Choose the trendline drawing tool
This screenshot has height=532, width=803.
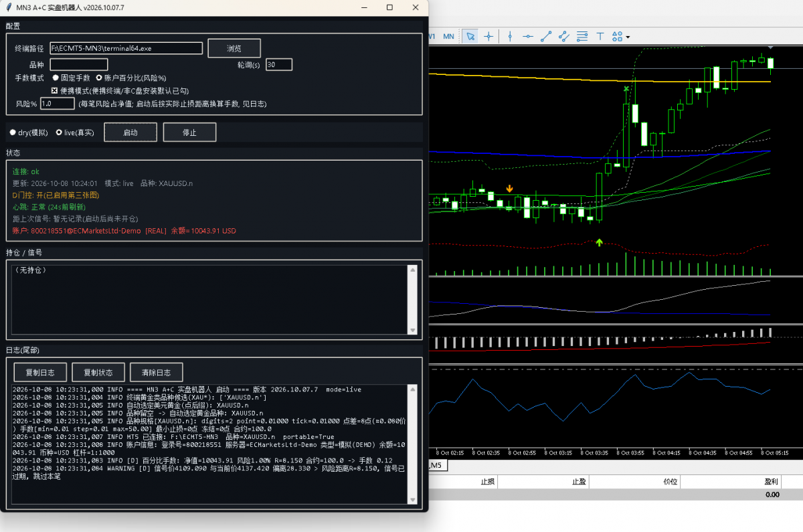tap(546, 36)
